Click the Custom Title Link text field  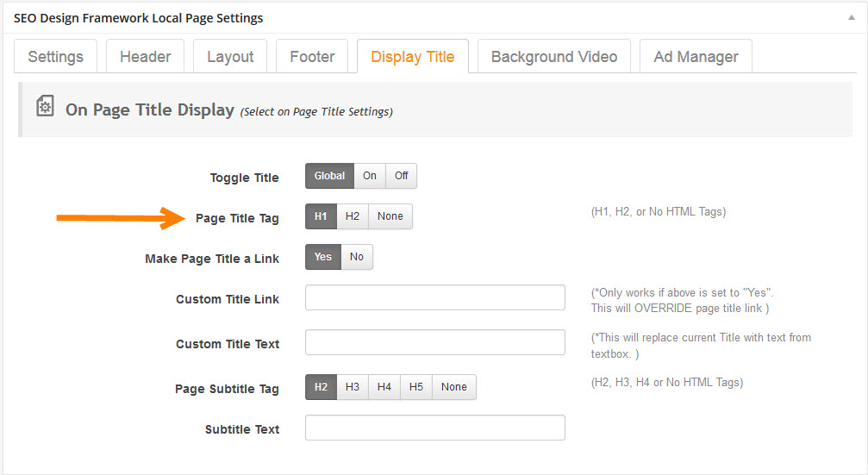pos(435,297)
